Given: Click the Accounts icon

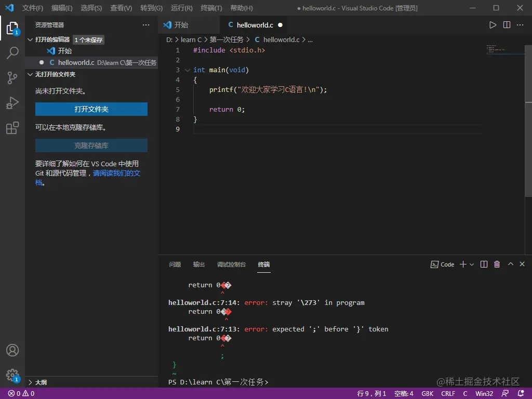Looking at the screenshot, I should (x=12, y=350).
